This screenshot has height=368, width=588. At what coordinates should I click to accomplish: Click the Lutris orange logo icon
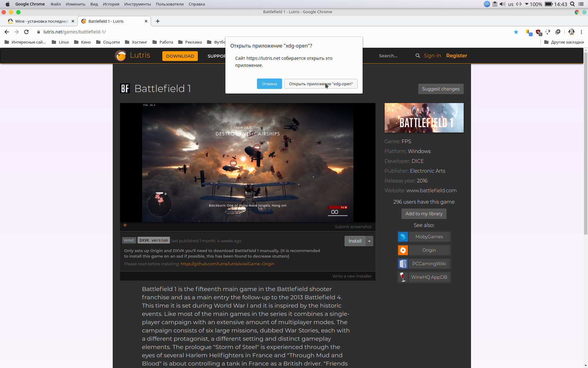(122, 56)
